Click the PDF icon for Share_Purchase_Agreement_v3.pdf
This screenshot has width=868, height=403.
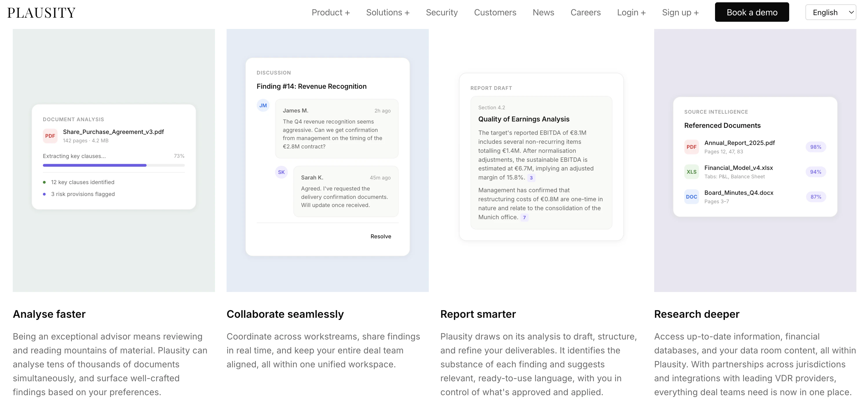click(50, 136)
